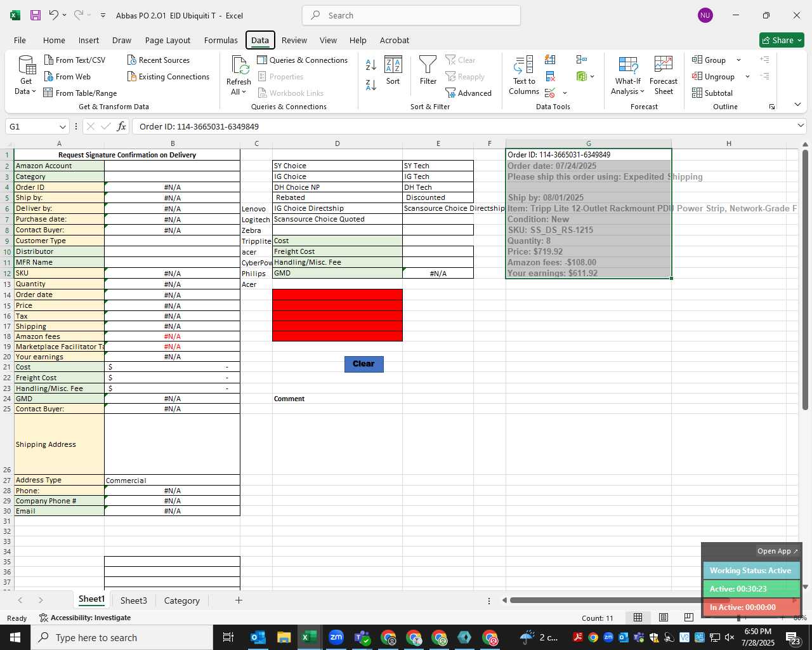Click Text to Columns
Viewport: 812px width, 650px height.
524,76
